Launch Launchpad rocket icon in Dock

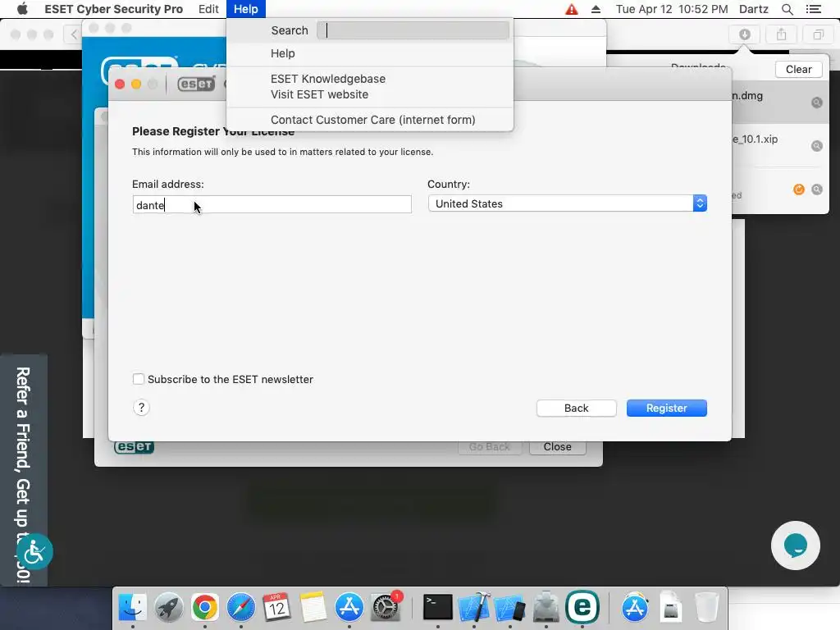pos(169,607)
